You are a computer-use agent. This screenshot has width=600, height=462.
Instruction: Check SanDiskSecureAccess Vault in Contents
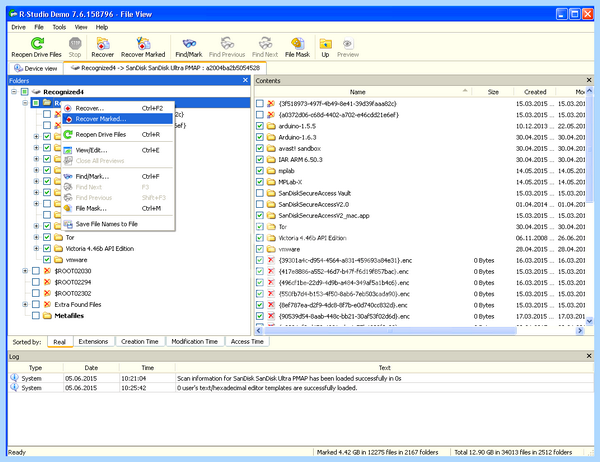(260, 193)
